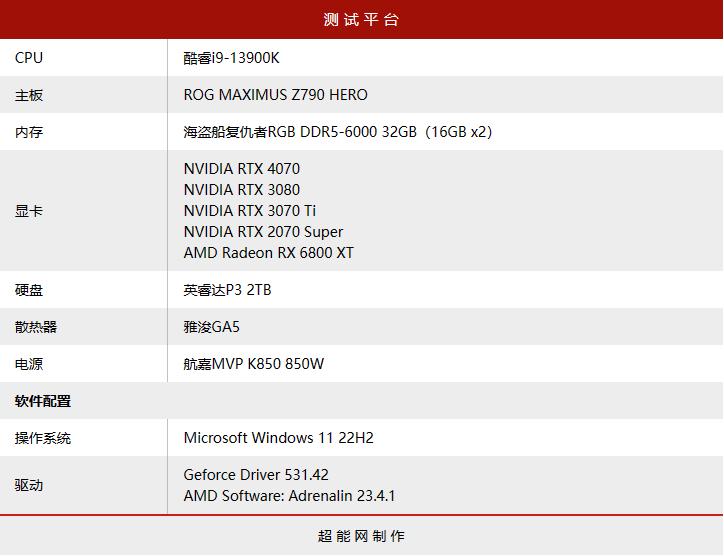Click 航嘉MVP K850 850W value
724x557 pixels.
coord(254,363)
